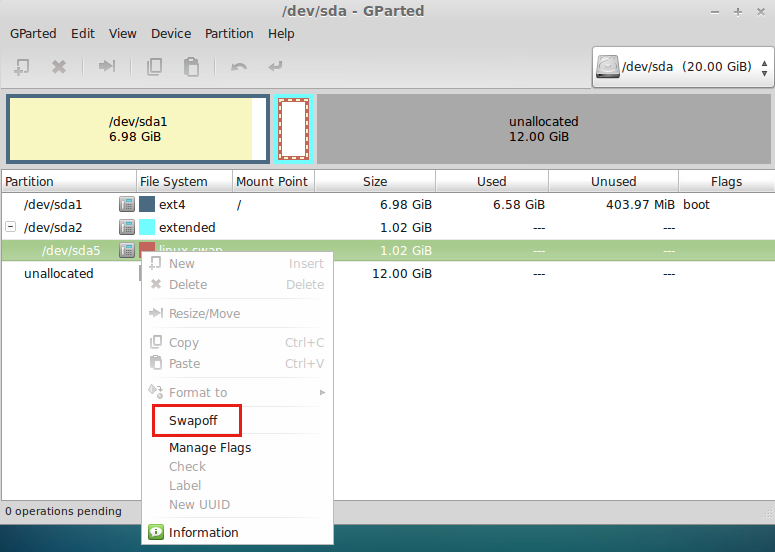Viewport: 775px width, 552px height.
Task: Click the Paste partition toolbar icon
Action: [x=190, y=67]
